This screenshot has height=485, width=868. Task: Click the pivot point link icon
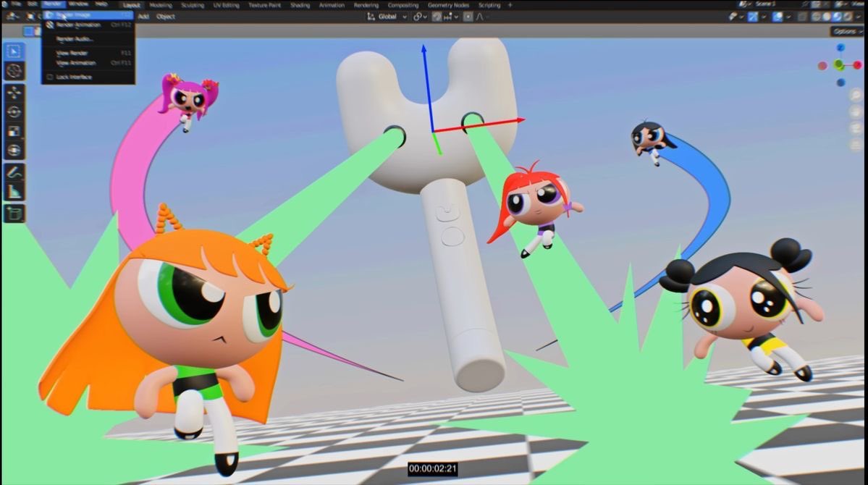[417, 17]
